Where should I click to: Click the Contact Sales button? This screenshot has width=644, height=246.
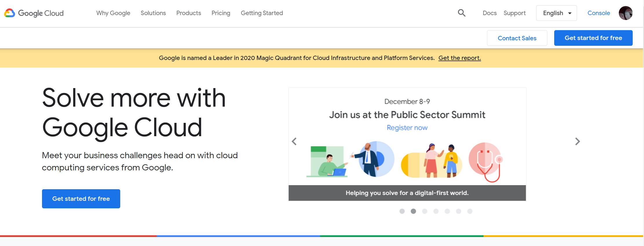[517, 38]
